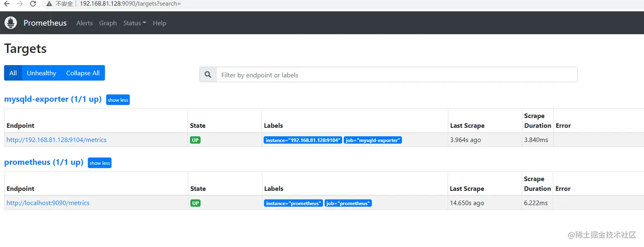Click the browser forward arrow

pyautogui.click(x=20, y=4)
